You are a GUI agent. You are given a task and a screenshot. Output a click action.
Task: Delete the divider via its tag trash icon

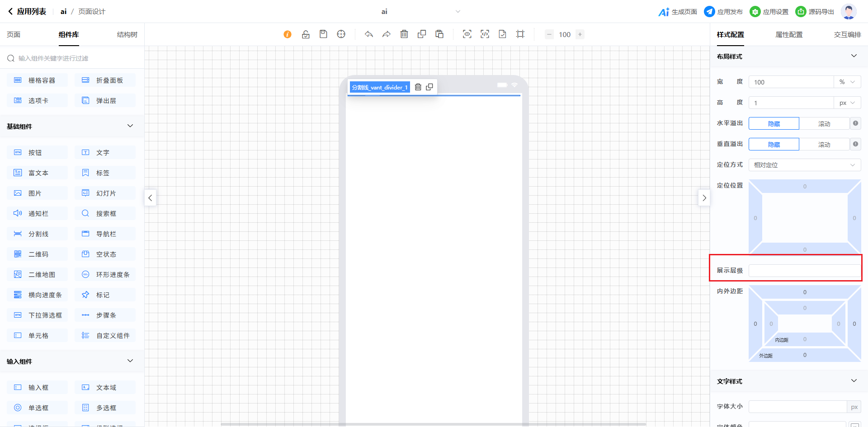click(x=418, y=87)
